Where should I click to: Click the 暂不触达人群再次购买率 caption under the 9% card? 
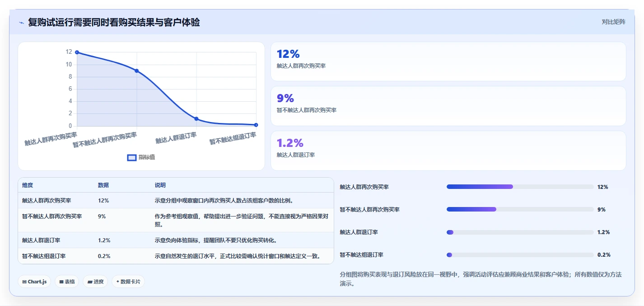pyautogui.click(x=307, y=110)
